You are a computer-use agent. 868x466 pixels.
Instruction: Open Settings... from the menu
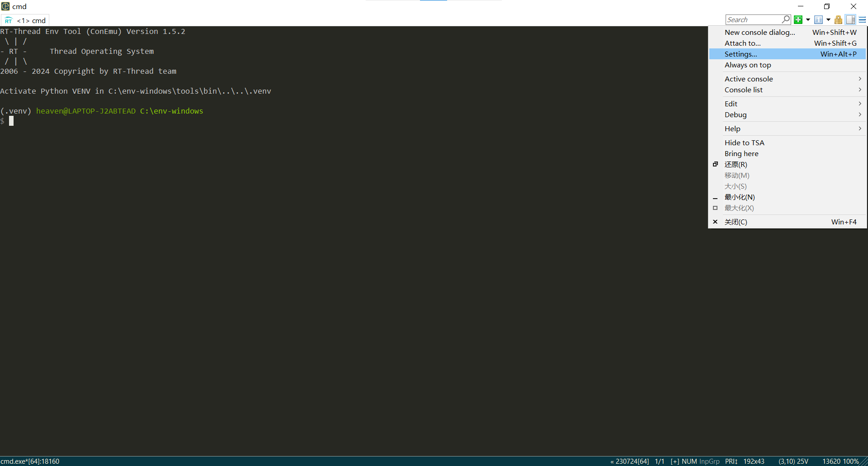tap(741, 54)
